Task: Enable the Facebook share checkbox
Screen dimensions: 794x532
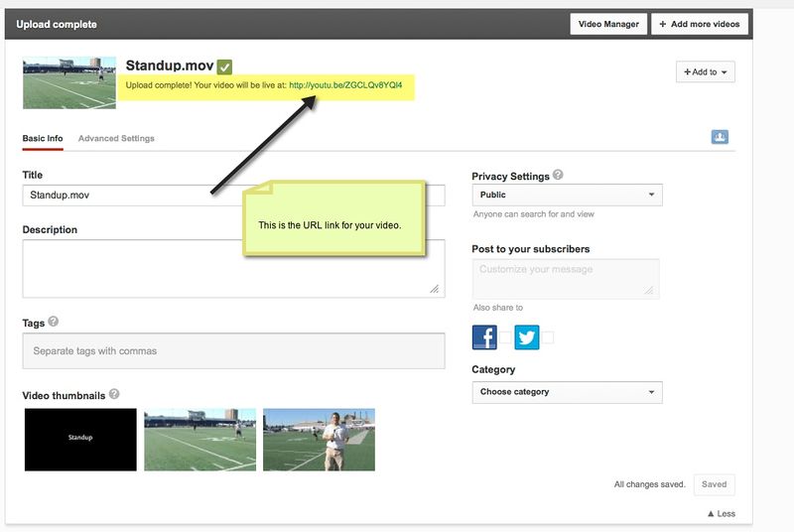Action: [505, 338]
